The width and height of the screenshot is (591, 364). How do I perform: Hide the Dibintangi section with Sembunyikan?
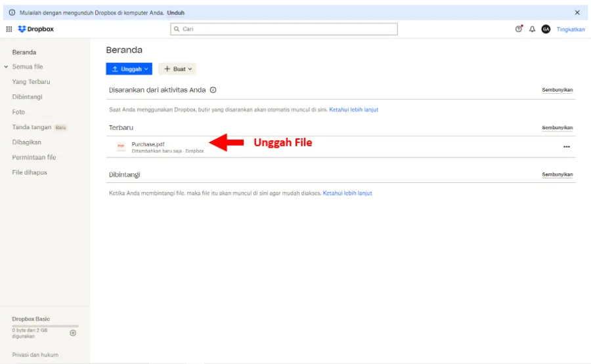557,174
